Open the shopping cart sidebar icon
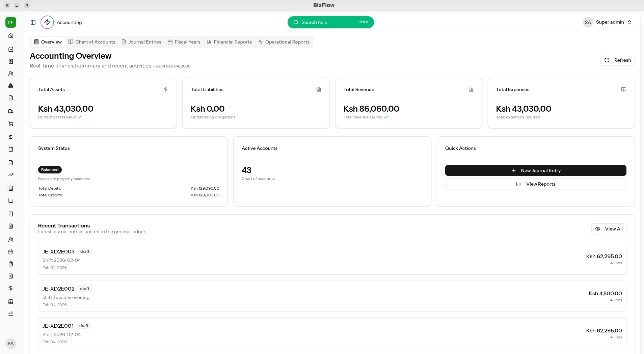The width and height of the screenshot is (644, 354). tap(11, 124)
